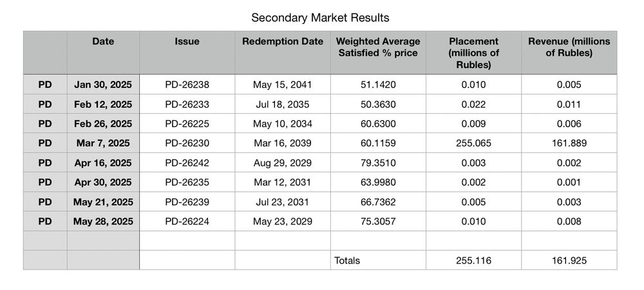Viewport: 644px width, 290px height.
Task: Click the PD-26238 issue cell
Action: click(x=187, y=84)
